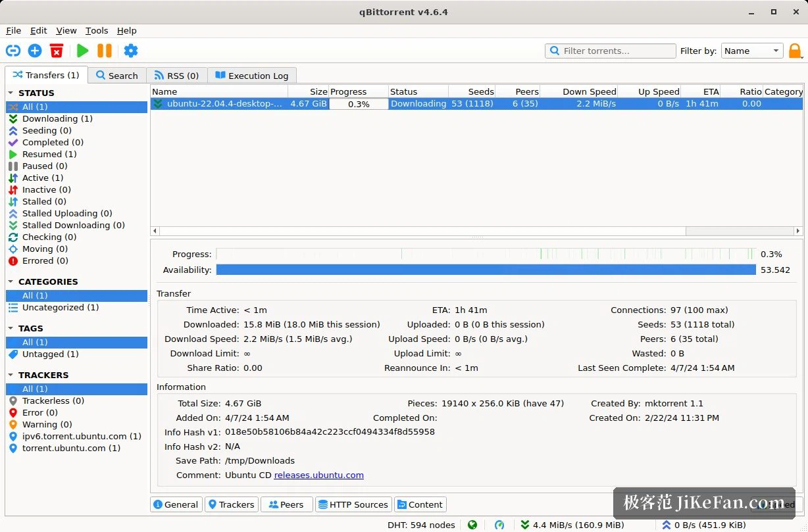
Task: Open the Trackers properties tab
Action: click(x=231, y=504)
